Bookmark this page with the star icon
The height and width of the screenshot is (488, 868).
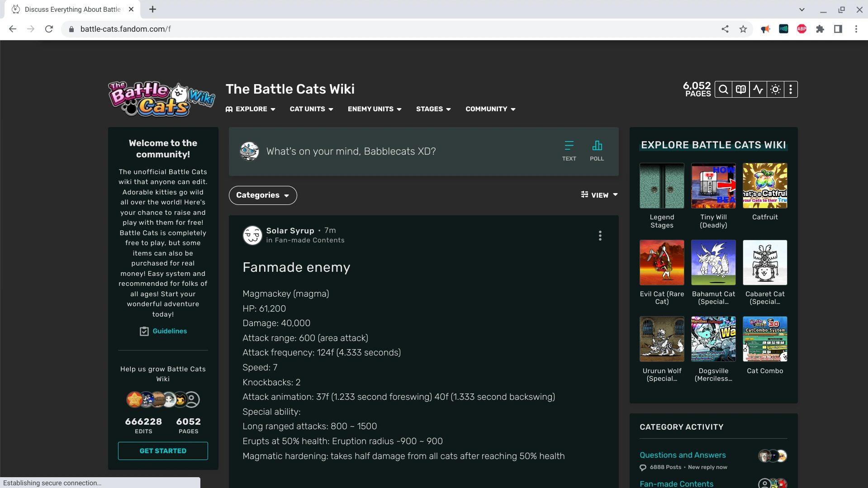pos(743,28)
